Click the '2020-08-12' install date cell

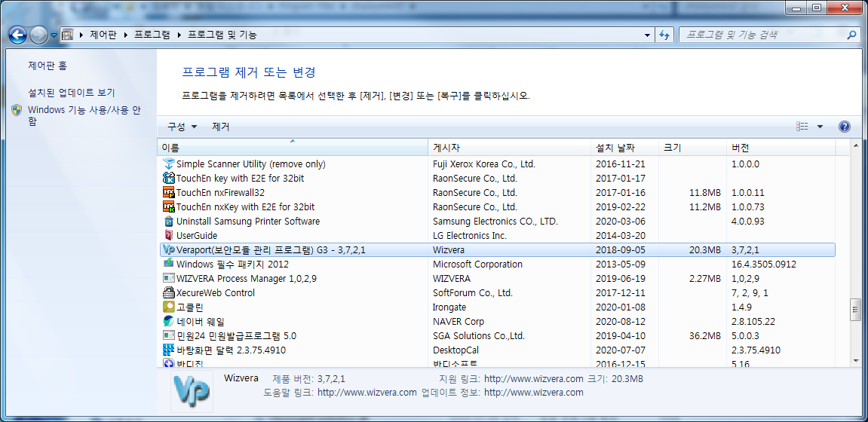620,321
